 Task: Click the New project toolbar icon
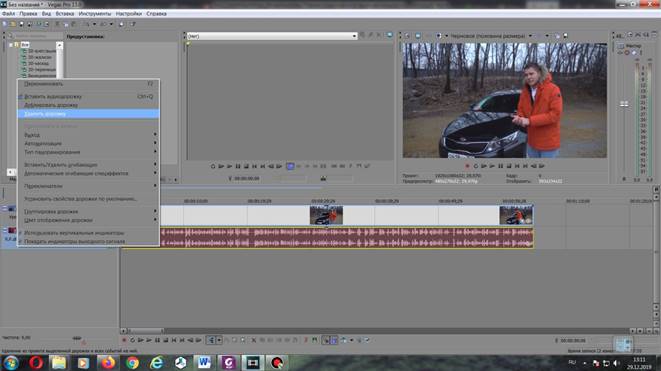pyautogui.click(x=5, y=24)
